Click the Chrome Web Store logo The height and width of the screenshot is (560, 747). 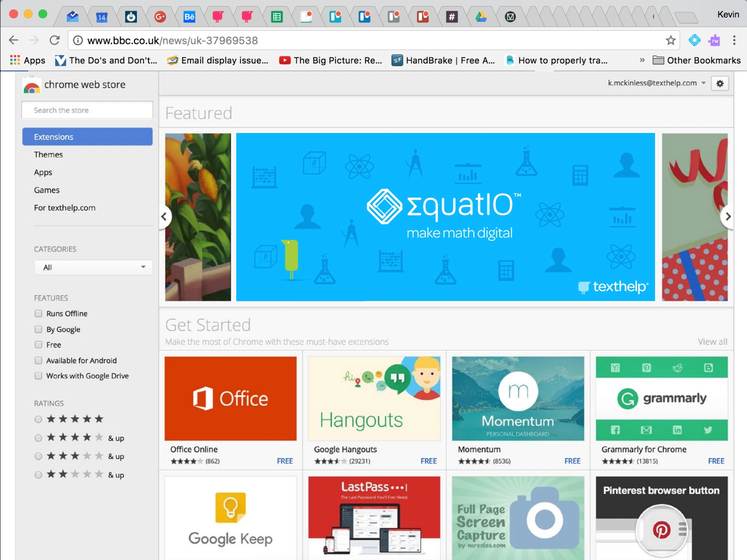75,85
